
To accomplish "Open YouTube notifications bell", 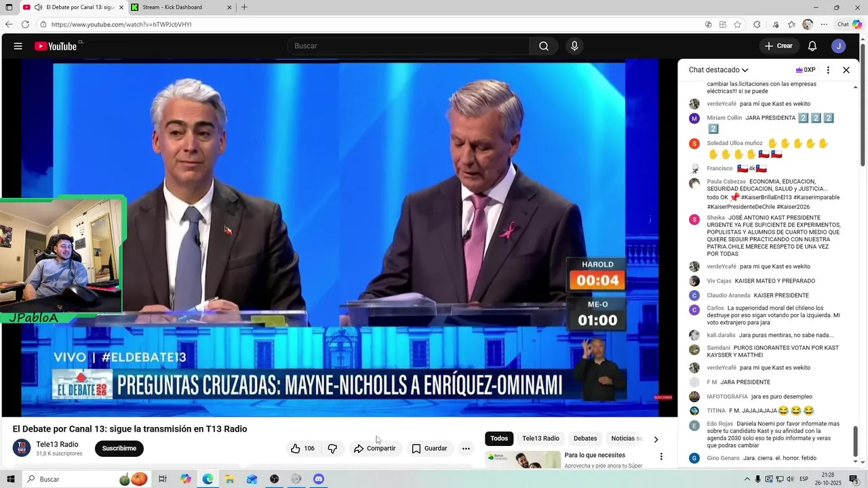I will point(812,46).
